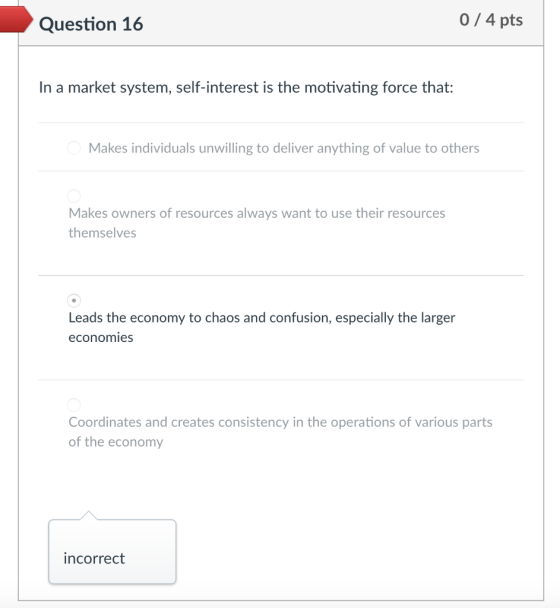The width and height of the screenshot is (560, 608).
Task: Click the word 'incorrect' inside the tooltip
Action: click(x=94, y=558)
